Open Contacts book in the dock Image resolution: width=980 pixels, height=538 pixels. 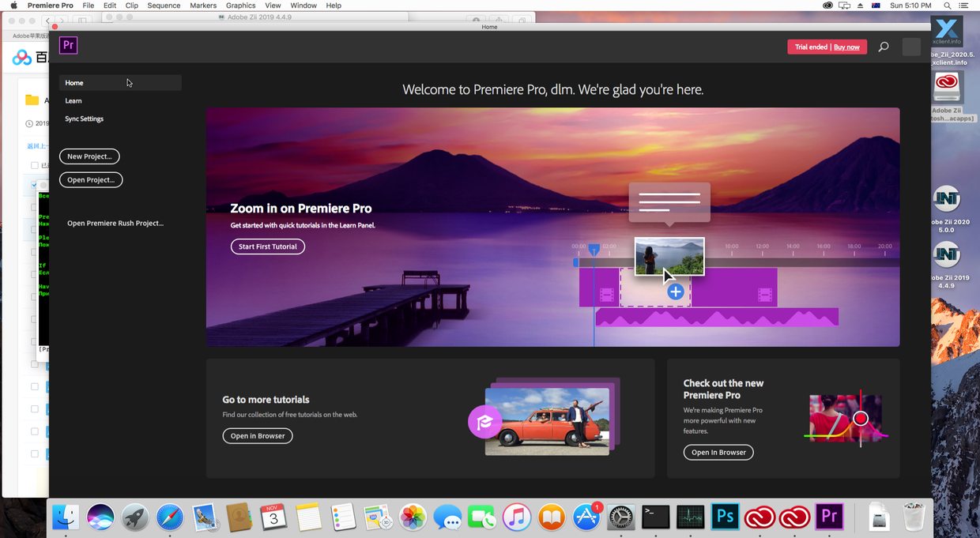coord(239,517)
